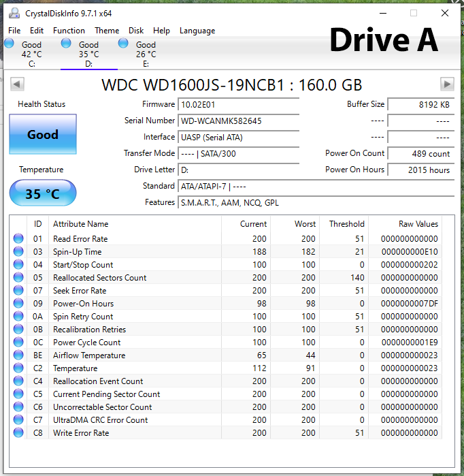Click the Firmware field 10.02E01
The height and width of the screenshot is (476, 464).
pos(238,105)
